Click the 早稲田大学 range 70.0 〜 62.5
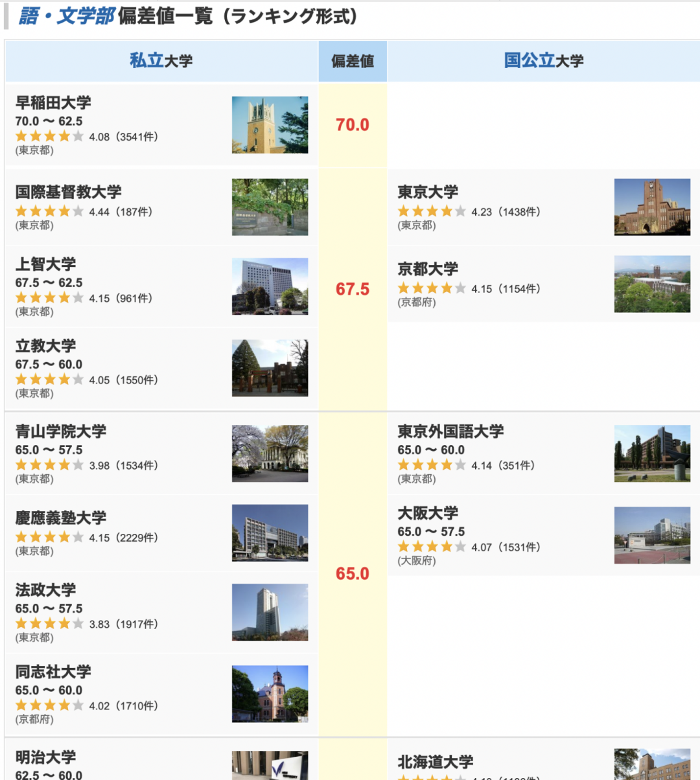The height and width of the screenshot is (780, 700). tap(49, 121)
